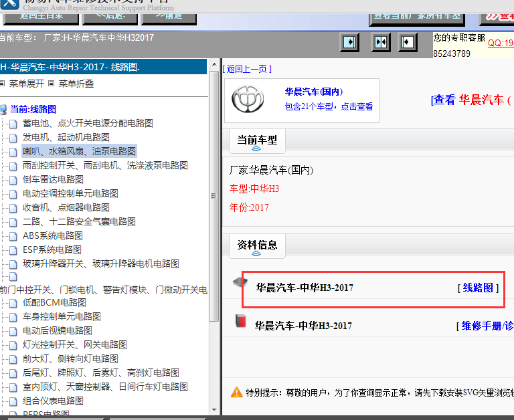514x420 pixels.
Task: Open 低配BCM电路图
Action: tap(54, 302)
